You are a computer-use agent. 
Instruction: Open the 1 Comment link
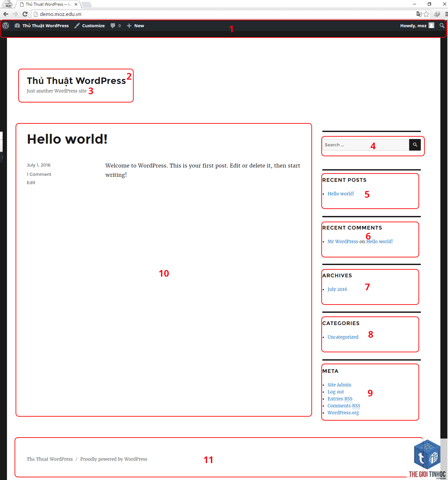(39, 174)
